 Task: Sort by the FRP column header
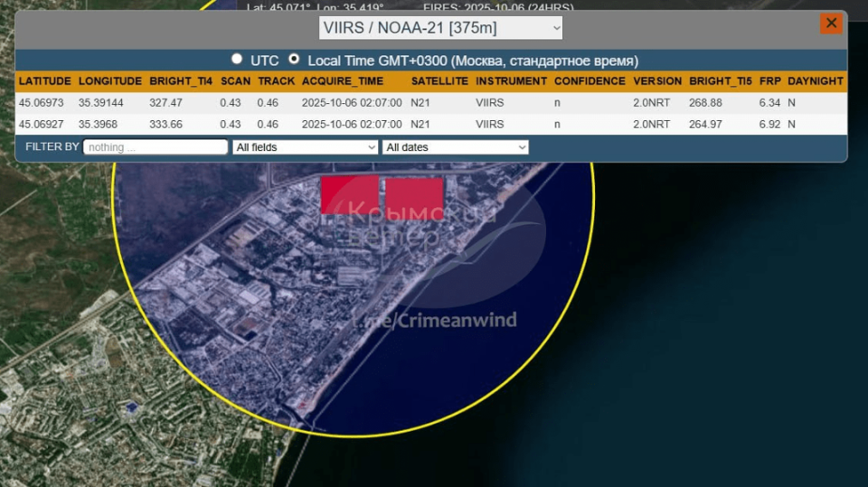[x=770, y=81]
